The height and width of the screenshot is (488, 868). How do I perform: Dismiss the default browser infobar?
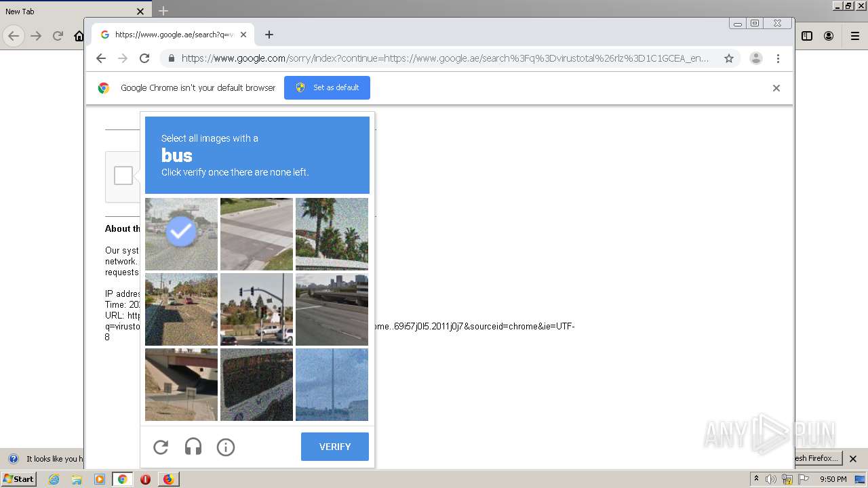click(x=776, y=88)
